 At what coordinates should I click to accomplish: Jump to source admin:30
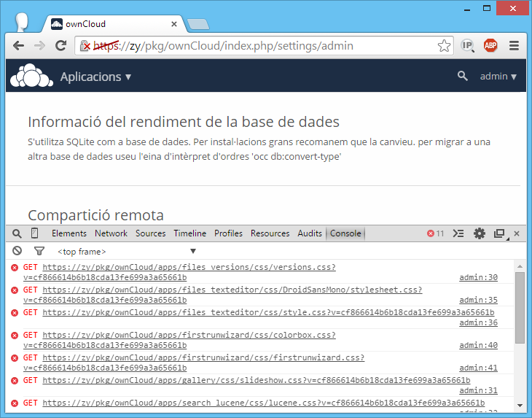click(x=478, y=277)
